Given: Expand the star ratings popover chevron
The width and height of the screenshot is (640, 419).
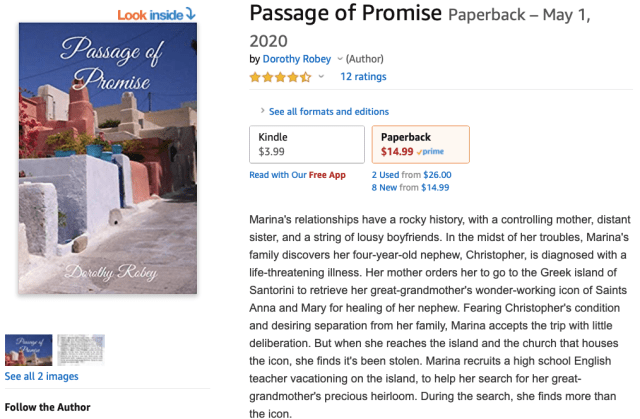Looking at the screenshot, I should point(321,77).
